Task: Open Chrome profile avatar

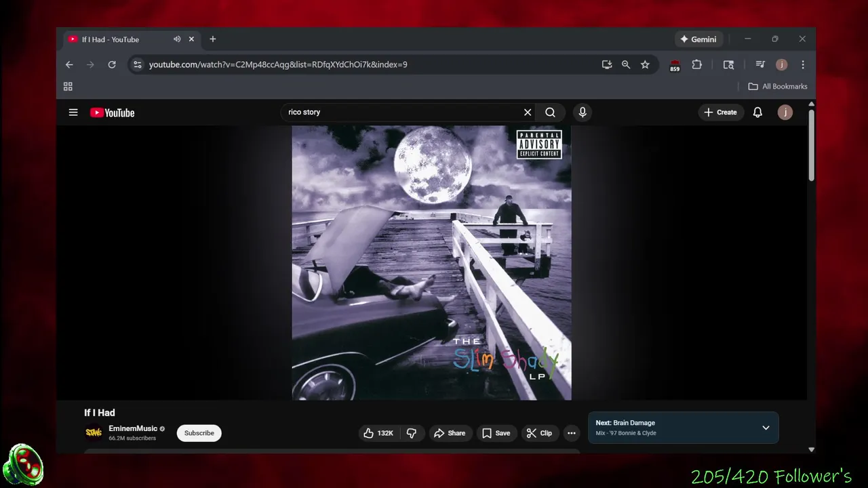Action: click(x=782, y=64)
